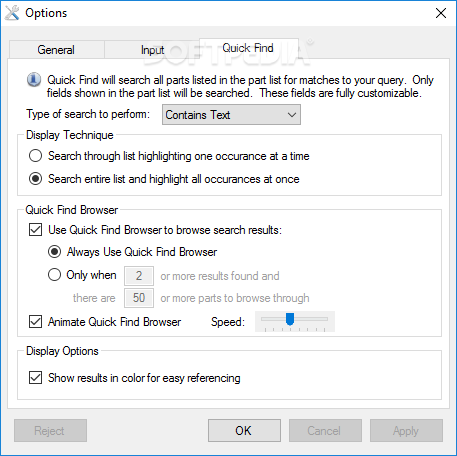Disable Show results in color checkbox
Image resolution: width=457 pixels, height=456 pixels.
click(x=35, y=378)
